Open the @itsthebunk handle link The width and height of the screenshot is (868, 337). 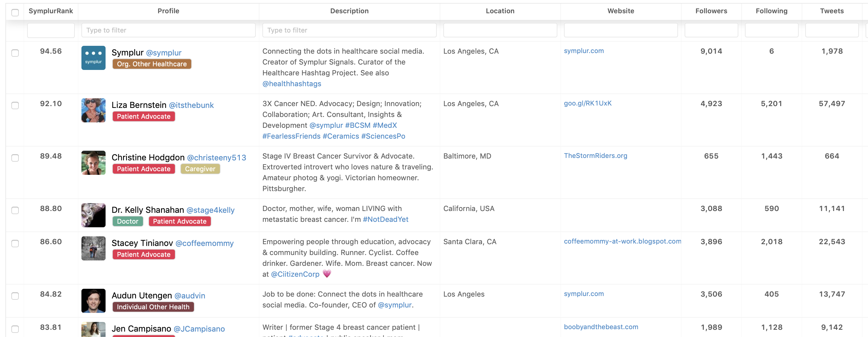[192, 106]
